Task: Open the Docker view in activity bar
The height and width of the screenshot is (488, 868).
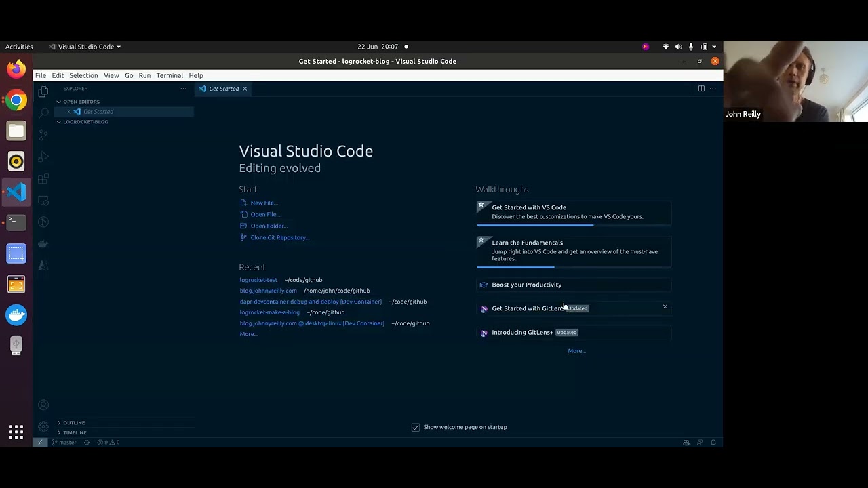Action: pos(43,243)
